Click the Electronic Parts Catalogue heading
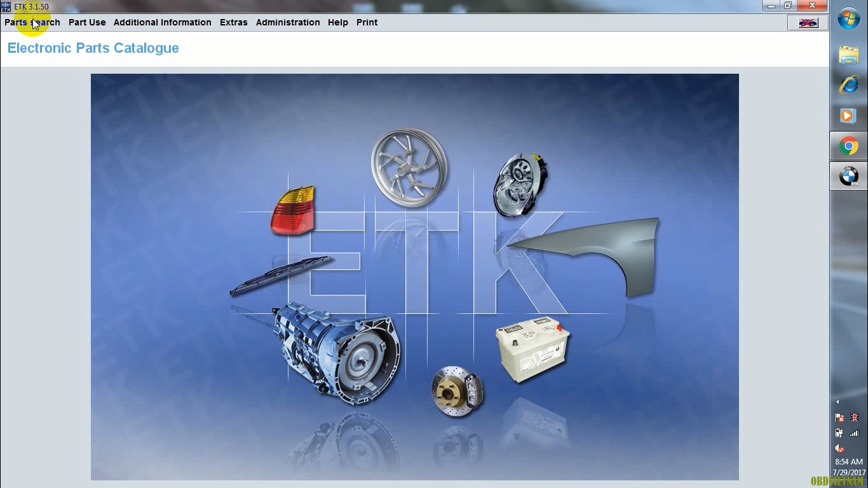868x488 pixels. [93, 48]
